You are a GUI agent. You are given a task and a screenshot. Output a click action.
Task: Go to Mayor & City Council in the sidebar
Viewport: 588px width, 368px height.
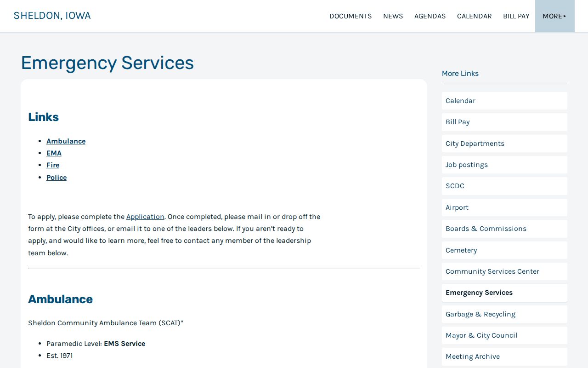(504, 335)
